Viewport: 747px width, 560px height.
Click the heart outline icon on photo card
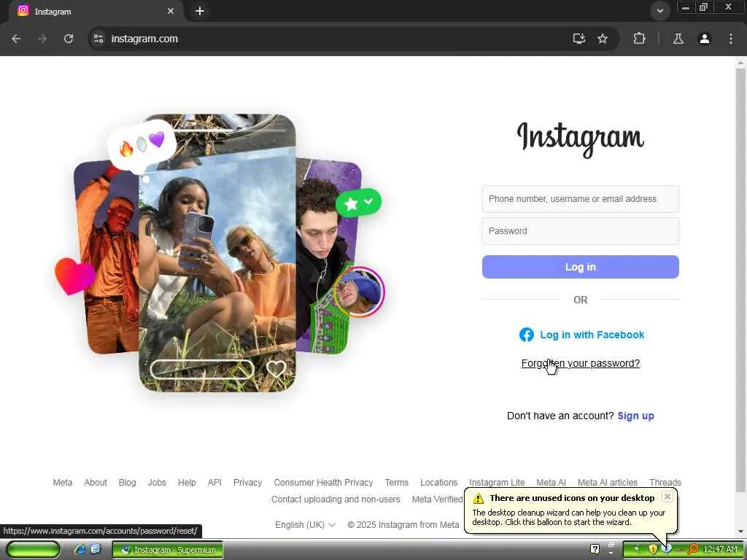(276, 368)
